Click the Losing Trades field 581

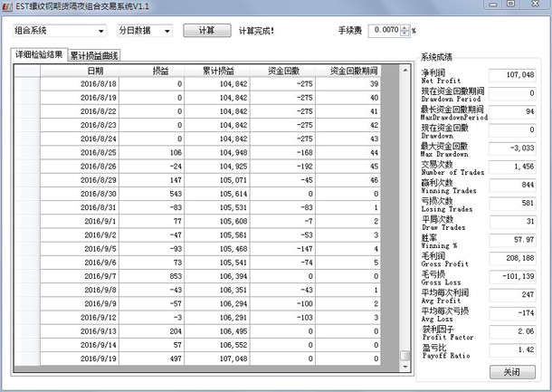[x=512, y=203]
